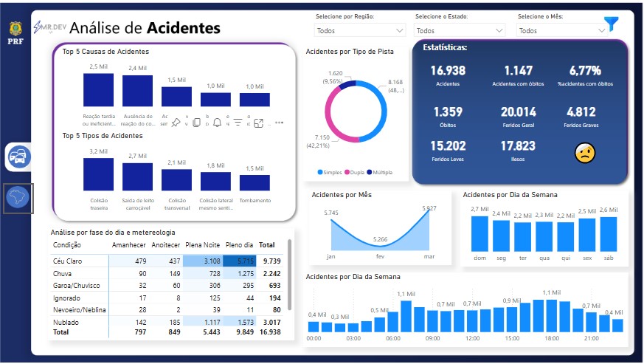Open focus mode on the visual
The image size is (644, 364).
(x=258, y=123)
